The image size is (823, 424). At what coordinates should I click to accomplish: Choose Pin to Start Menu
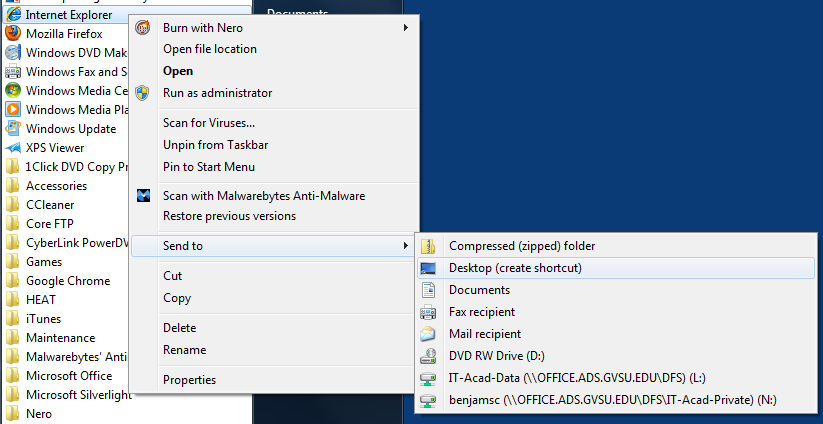point(208,167)
